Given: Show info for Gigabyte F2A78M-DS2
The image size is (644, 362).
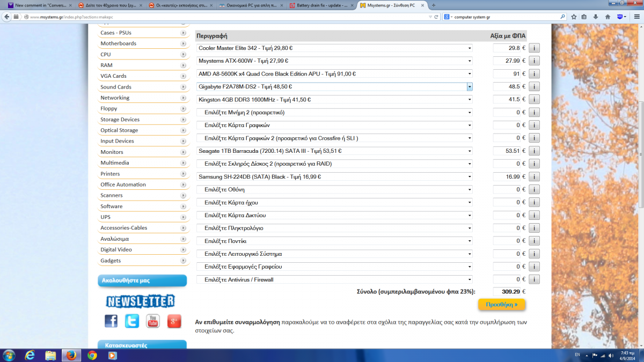Looking at the screenshot, I should pyautogui.click(x=534, y=86).
